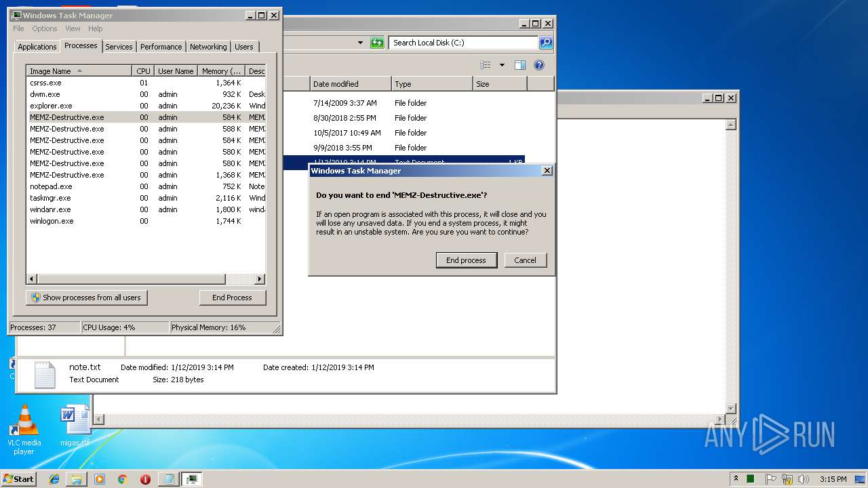Select explorer.exe in process list
This screenshot has width=868, height=488.
pyautogui.click(x=146, y=106)
